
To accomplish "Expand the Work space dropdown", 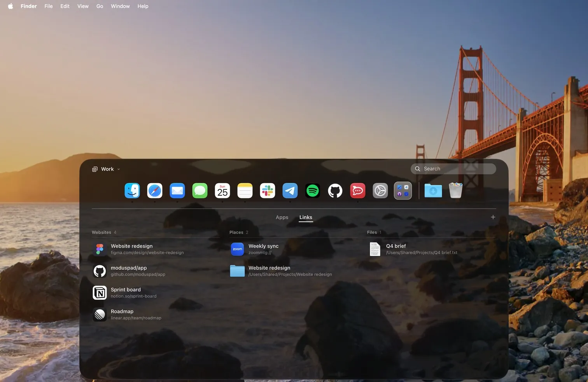I will click(106, 169).
